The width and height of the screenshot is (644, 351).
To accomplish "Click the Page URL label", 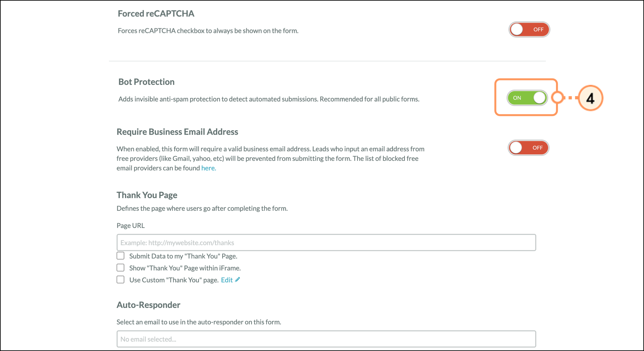I will (130, 226).
